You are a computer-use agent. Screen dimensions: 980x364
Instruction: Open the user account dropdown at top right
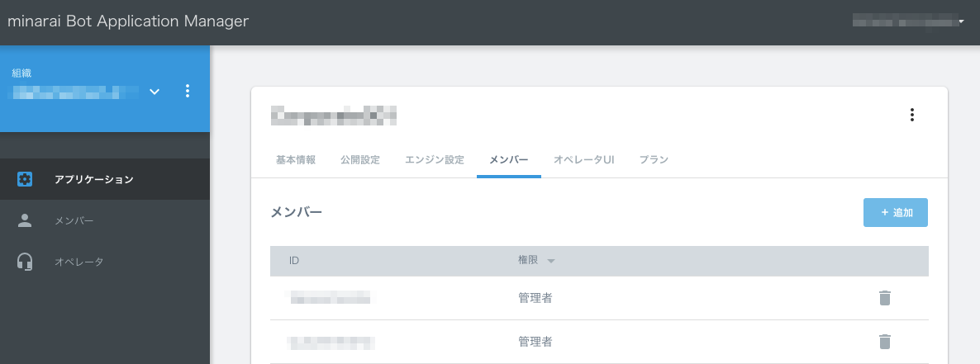click(x=910, y=21)
